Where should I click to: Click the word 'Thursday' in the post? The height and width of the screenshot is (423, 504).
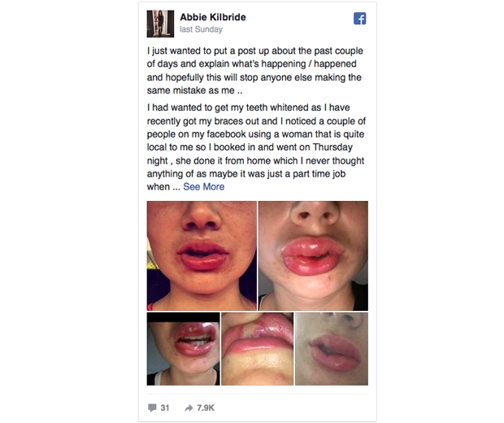(x=332, y=147)
